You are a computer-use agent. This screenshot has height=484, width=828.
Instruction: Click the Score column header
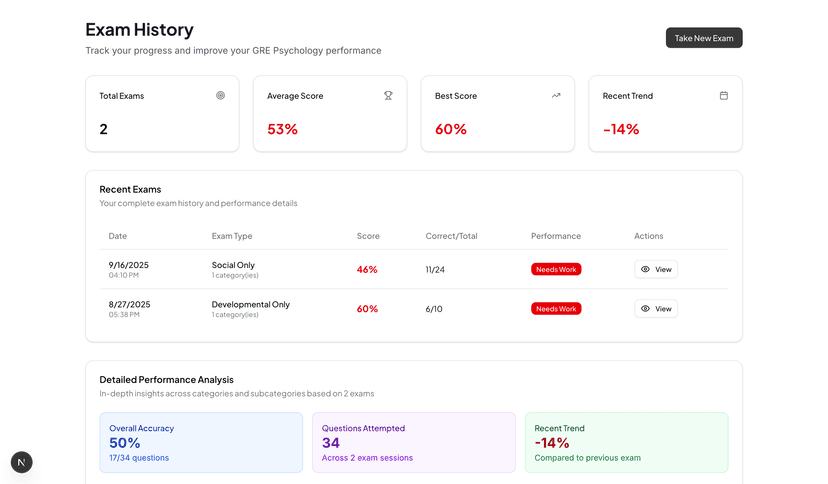pos(368,236)
